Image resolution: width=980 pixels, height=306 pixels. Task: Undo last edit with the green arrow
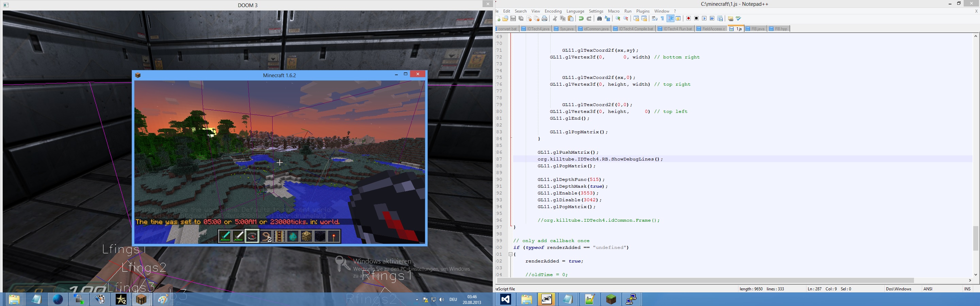coord(581,18)
